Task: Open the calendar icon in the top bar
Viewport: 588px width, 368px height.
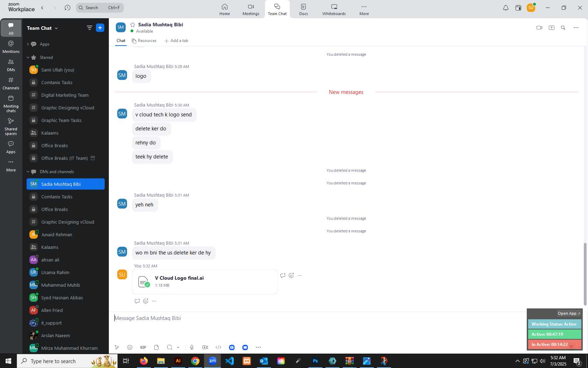Action: (518, 8)
